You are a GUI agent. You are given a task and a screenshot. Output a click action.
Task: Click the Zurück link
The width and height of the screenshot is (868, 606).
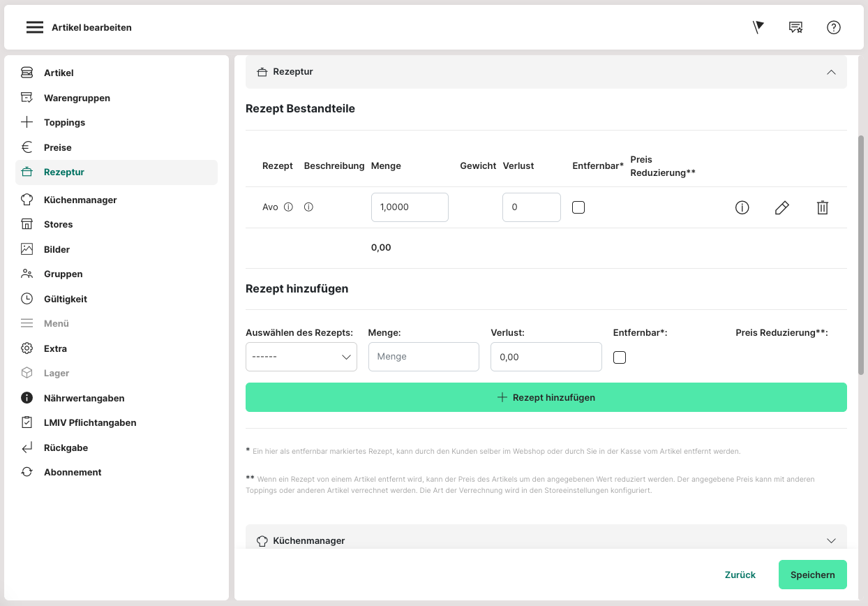740,575
